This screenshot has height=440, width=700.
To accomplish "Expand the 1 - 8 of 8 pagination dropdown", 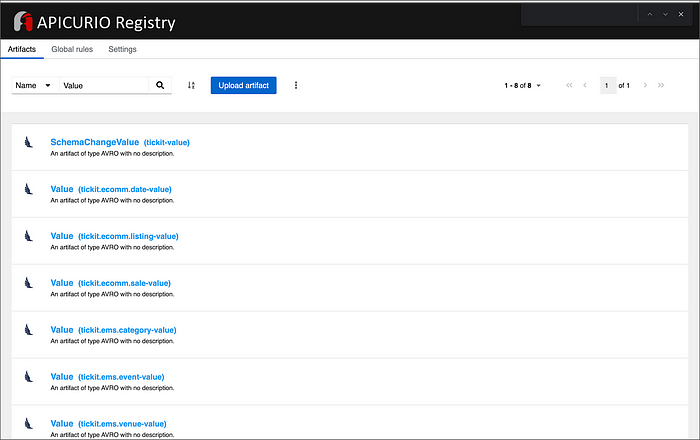I will pos(522,85).
